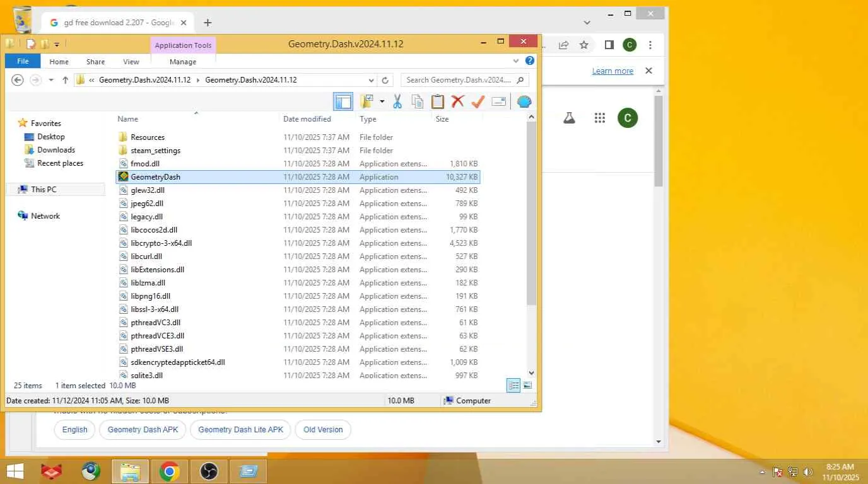Switch to large icons view in status bar
Screen dimensions: 868x484
(x=527, y=386)
